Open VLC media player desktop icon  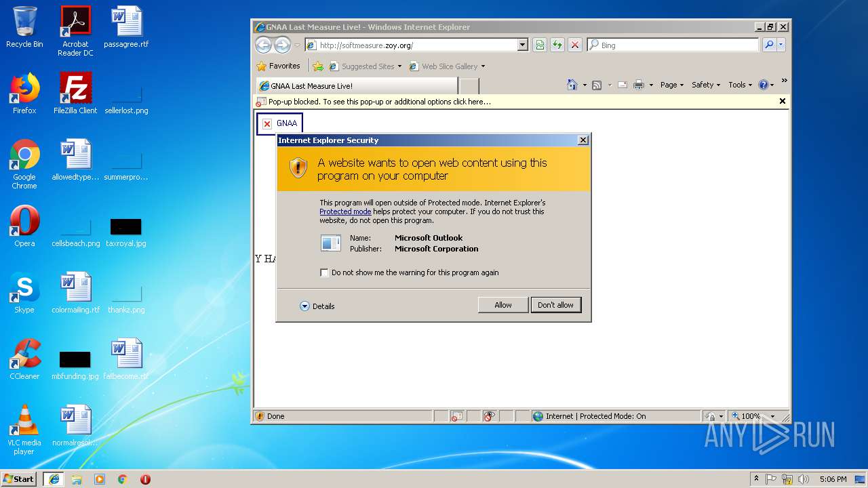24,430
